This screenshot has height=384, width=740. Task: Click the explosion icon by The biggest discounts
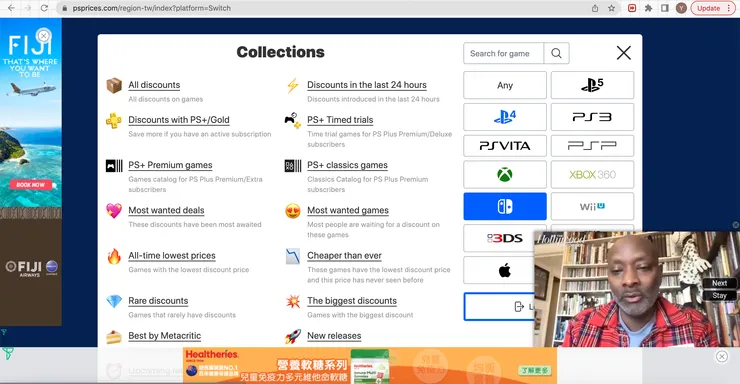pyautogui.click(x=293, y=301)
